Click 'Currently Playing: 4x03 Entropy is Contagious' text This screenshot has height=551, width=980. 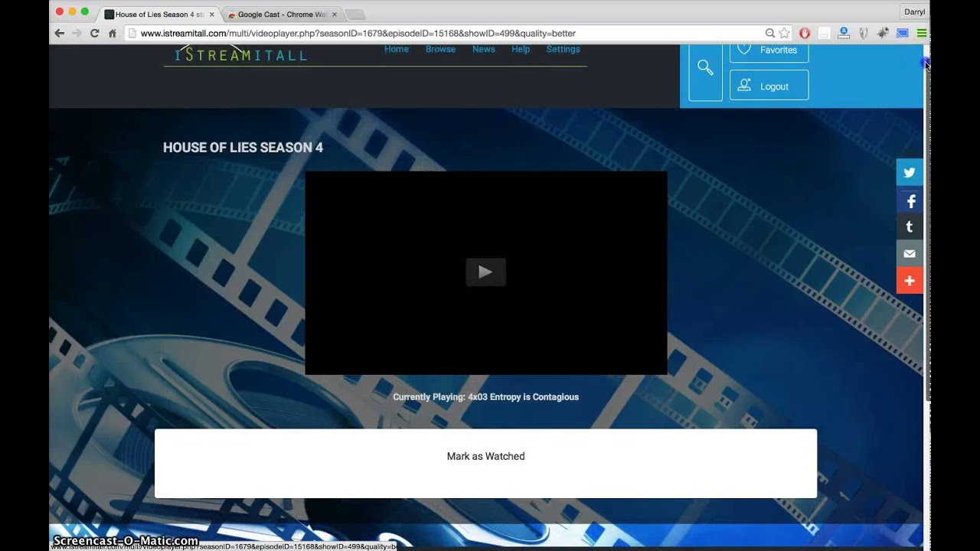coord(485,396)
